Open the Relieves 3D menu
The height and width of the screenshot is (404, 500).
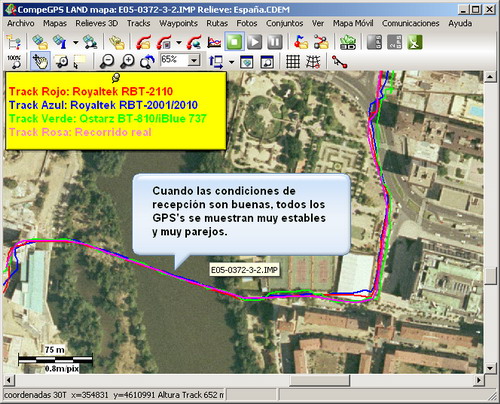click(97, 23)
